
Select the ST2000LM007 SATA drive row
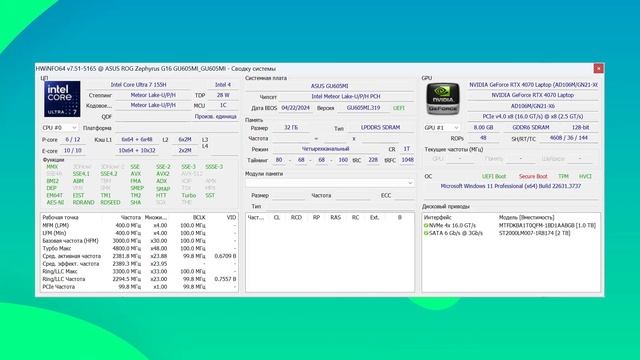click(511, 233)
